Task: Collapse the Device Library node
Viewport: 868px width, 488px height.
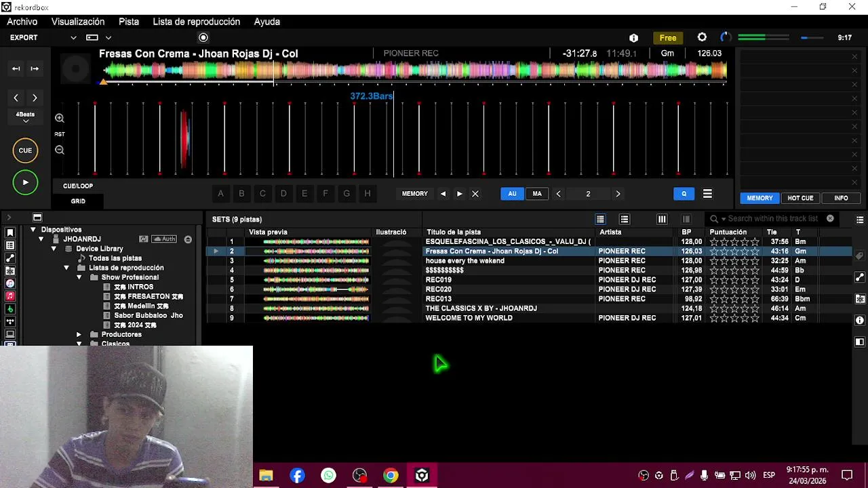Action: pyautogui.click(x=54, y=249)
